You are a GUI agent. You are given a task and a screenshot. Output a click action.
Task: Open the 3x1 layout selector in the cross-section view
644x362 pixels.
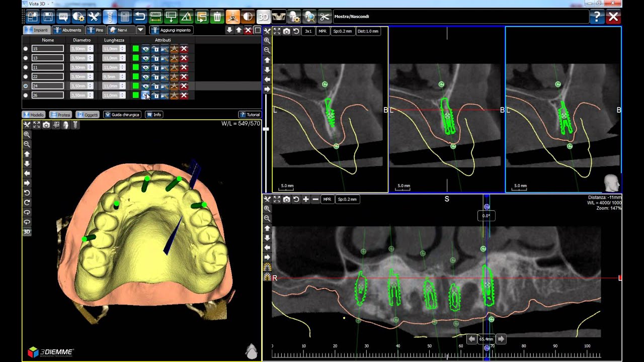[308, 31]
